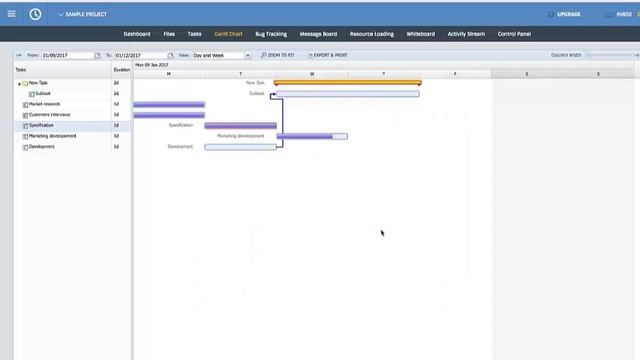The height and width of the screenshot is (360, 640).
Task: Open the Files tab
Action: coord(169,34)
